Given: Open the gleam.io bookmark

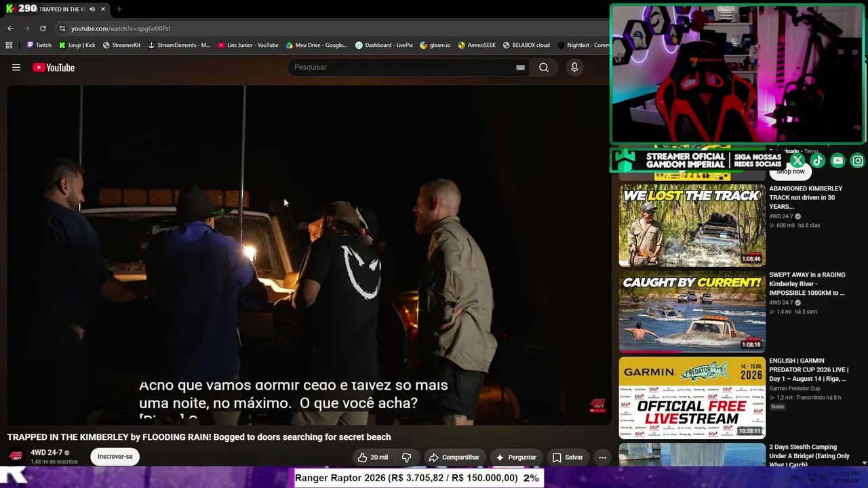Looking at the screenshot, I should point(435,45).
